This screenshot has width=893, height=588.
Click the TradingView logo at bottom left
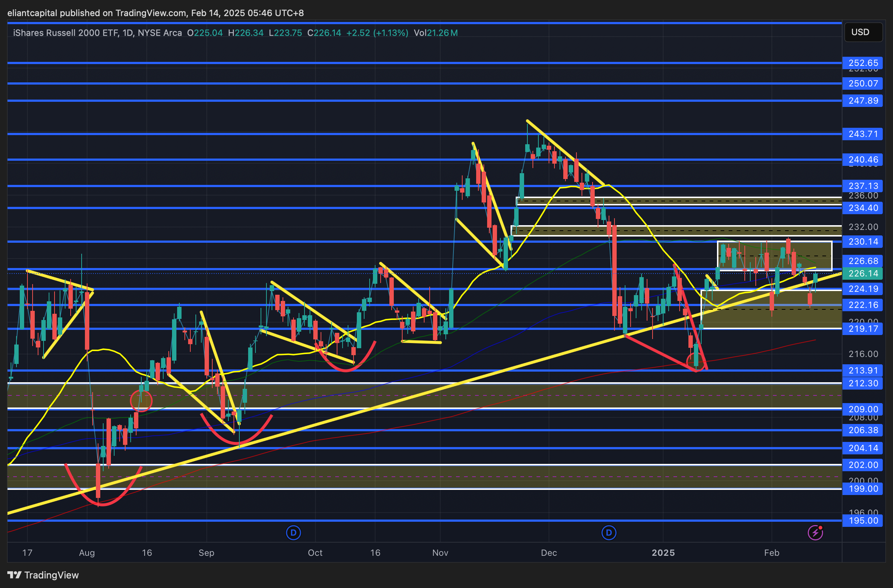coord(43,575)
